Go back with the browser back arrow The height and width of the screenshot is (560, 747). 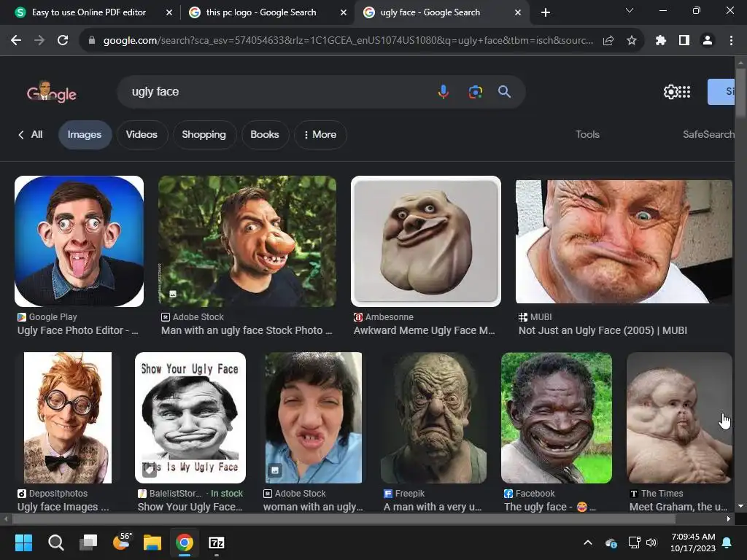pos(16,41)
